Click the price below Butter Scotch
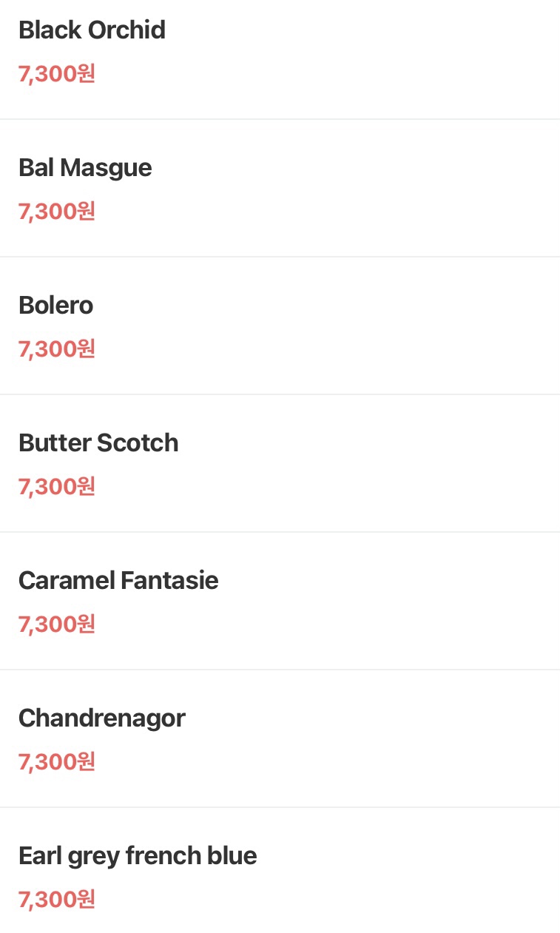The image size is (560, 933). pos(57,487)
